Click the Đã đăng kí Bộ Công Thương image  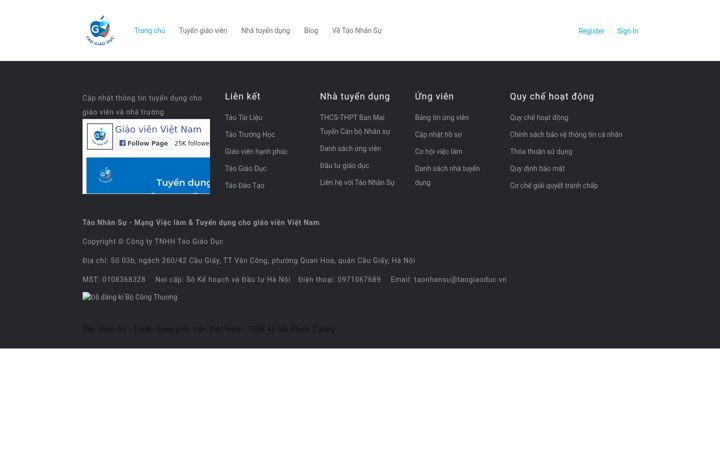pyautogui.click(x=130, y=297)
